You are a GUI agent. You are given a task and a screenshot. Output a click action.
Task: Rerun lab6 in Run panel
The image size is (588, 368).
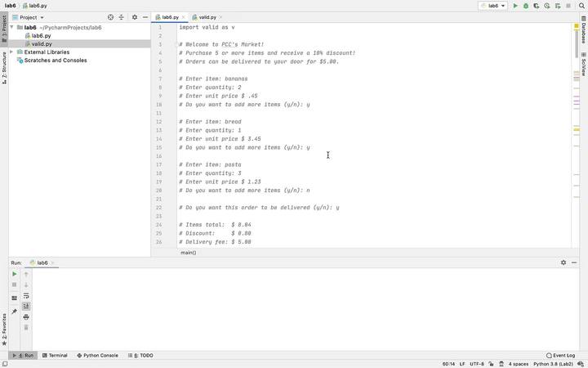(x=14, y=274)
